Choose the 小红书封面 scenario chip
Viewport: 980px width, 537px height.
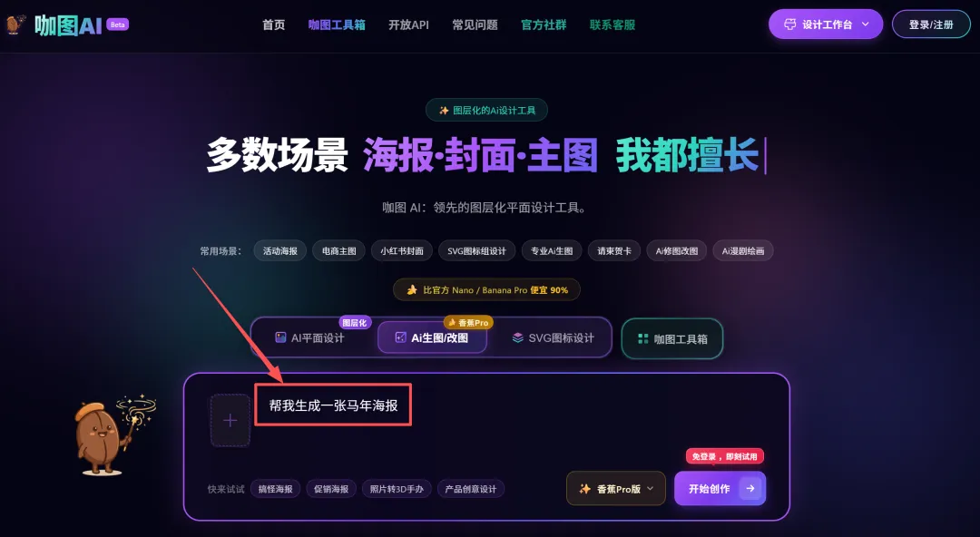pos(402,250)
